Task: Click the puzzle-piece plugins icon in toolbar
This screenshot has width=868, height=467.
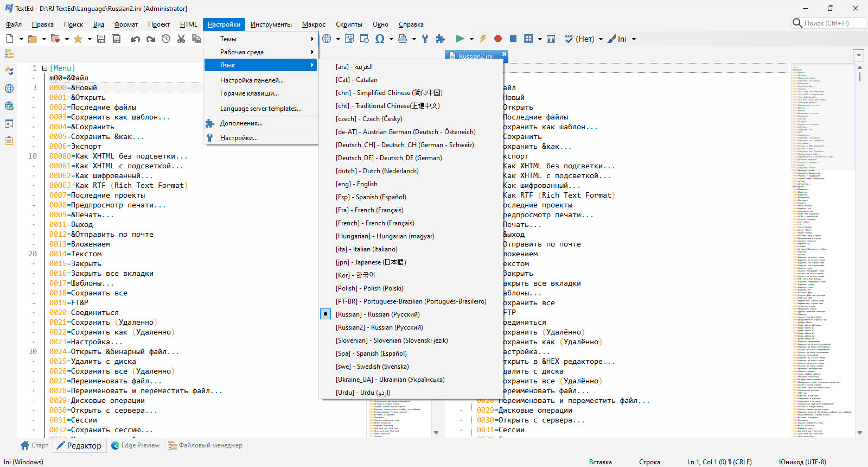Action: point(440,39)
